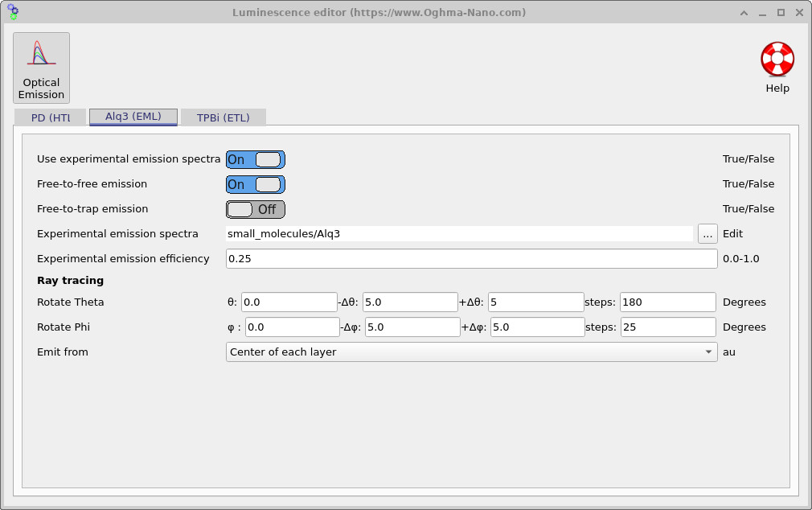Open the Emit from dropdown
Screen dimensions: 812x510
471,352
